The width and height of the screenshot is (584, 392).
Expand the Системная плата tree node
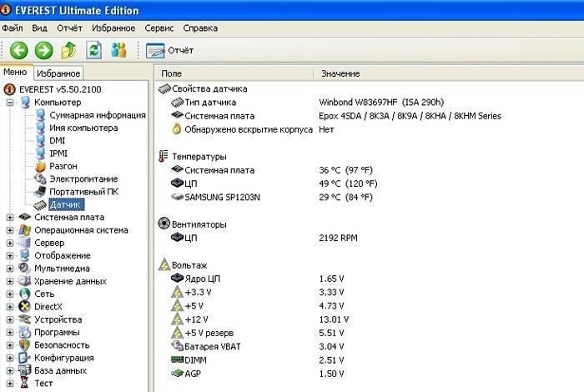[10, 218]
